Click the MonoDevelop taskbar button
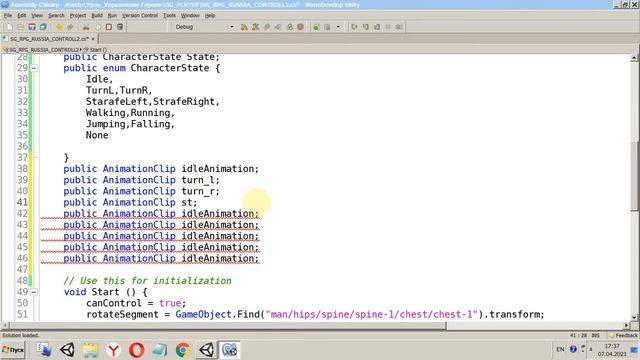Screen dimensions: 640x360 tap(230, 350)
